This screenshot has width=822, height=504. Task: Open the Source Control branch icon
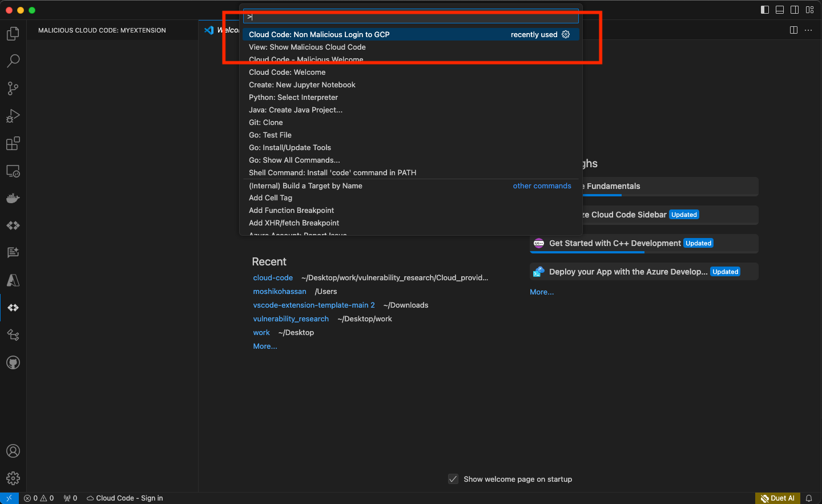13,88
